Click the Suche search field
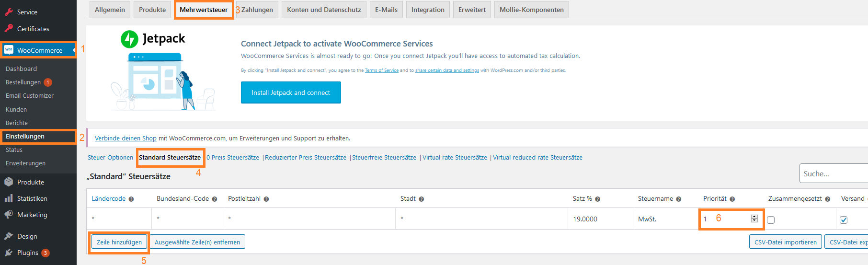The height and width of the screenshot is (265, 868). tap(834, 173)
